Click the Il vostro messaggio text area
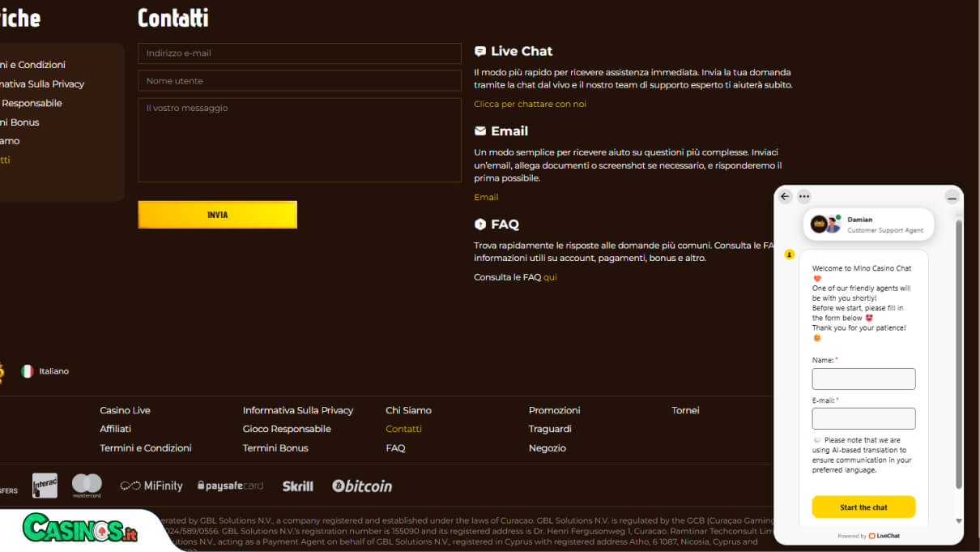The image size is (980, 552). 300,140
